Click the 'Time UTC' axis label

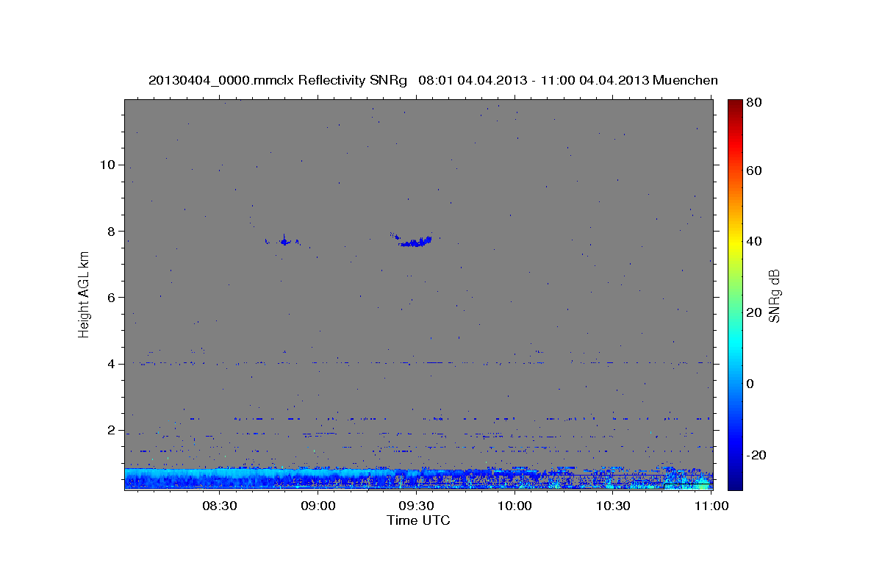(x=418, y=520)
